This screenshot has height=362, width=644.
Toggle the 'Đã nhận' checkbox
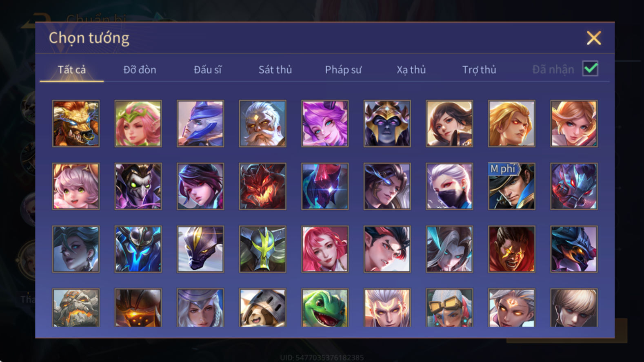coord(590,68)
